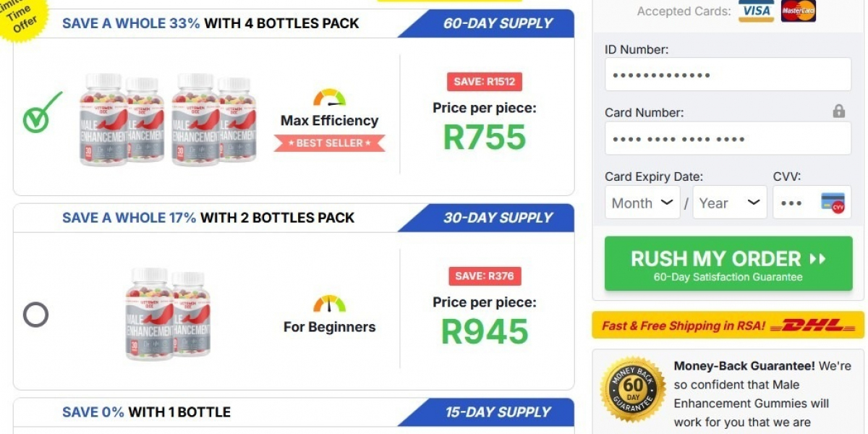Click the For Beginners gauge icon
This screenshot has height=434, width=868.
coord(329,304)
